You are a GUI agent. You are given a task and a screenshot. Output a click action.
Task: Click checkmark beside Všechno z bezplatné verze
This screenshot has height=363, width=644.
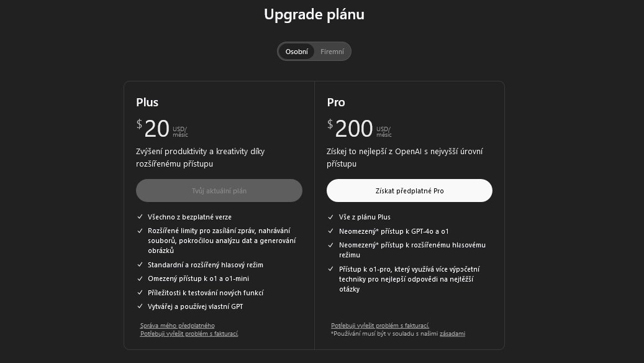pyautogui.click(x=140, y=217)
